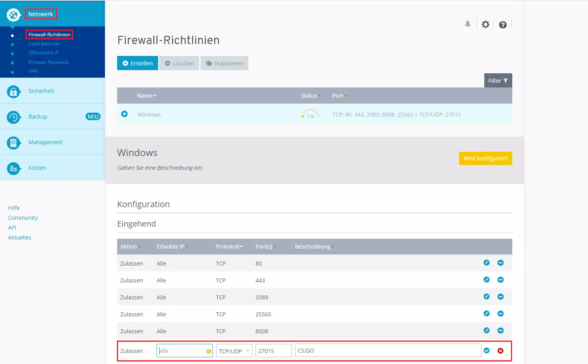Sort rules by Aktion column

130,247
